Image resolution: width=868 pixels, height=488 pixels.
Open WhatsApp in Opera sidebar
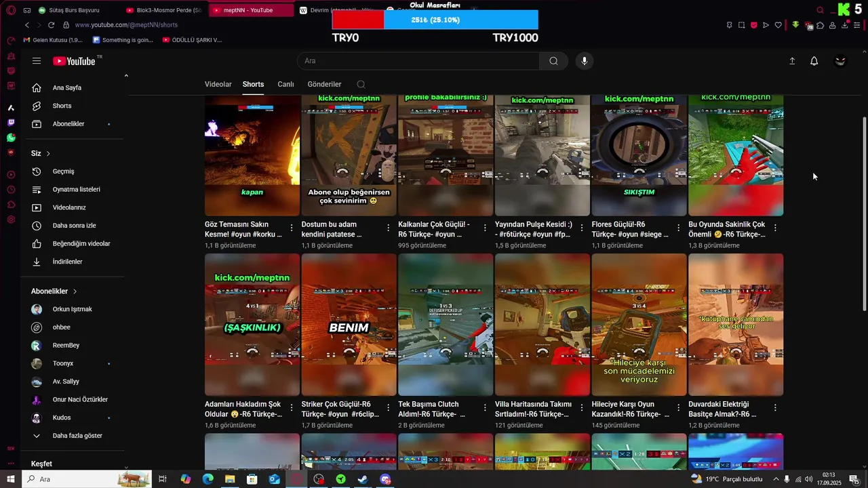click(11, 138)
